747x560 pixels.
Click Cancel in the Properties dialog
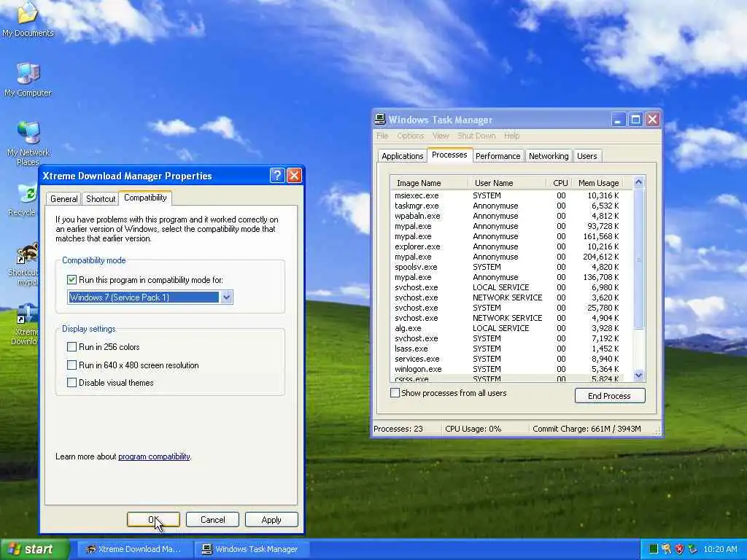(x=212, y=519)
